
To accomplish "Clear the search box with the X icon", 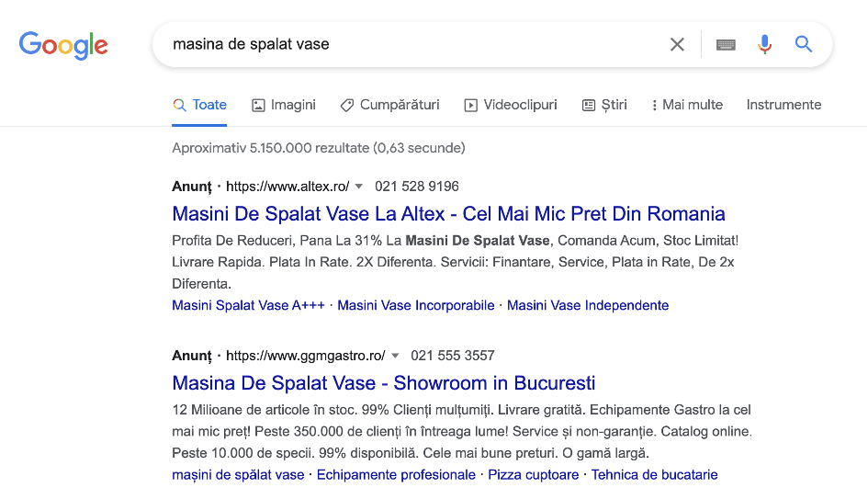I will [677, 44].
